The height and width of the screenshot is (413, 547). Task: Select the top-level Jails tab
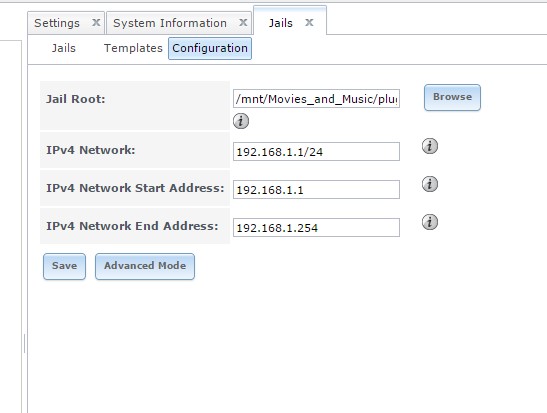click(x=280, y=23)
